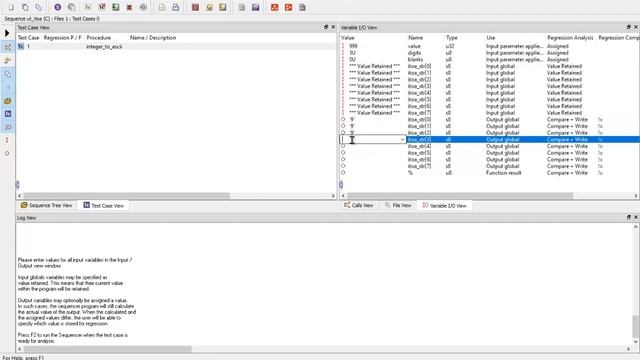This screenshot has height=360, width=640.
Task: Select the value 999 cell
Action: (353, 46)
